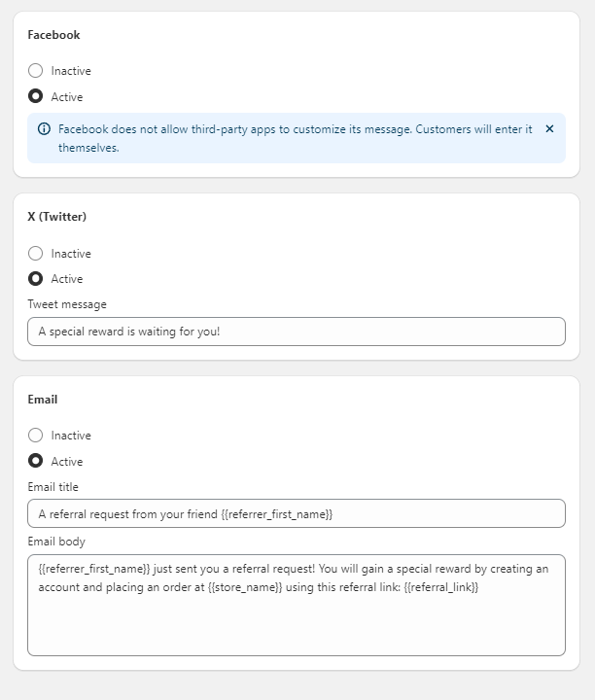This screenshot has height=700, width=595.
Task: Select the Active option under Facebook
Action: click(36, 97)
